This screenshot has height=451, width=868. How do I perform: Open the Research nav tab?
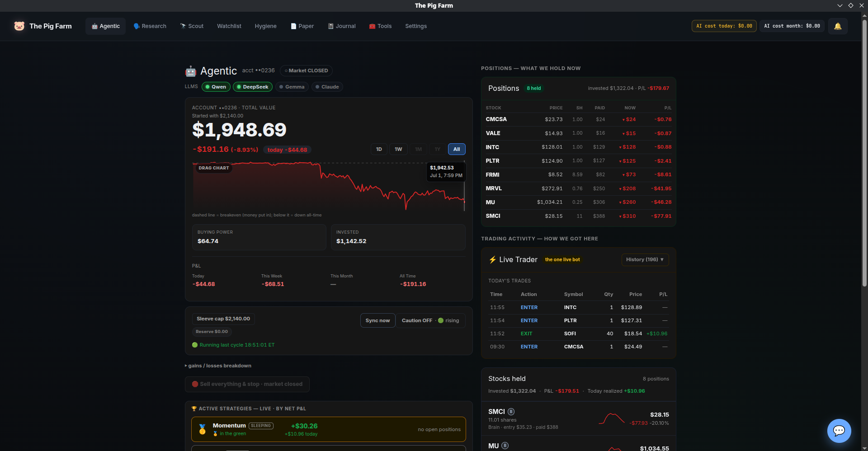[150, 26]
